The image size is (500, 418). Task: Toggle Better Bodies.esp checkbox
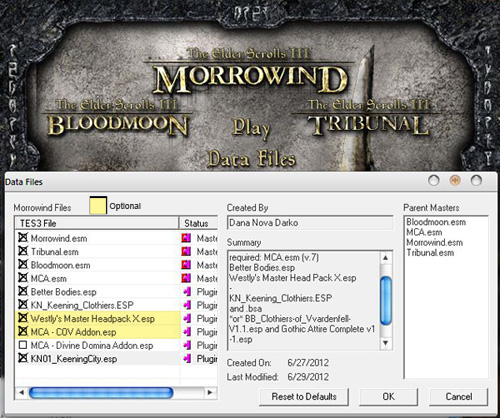point(23,291)
